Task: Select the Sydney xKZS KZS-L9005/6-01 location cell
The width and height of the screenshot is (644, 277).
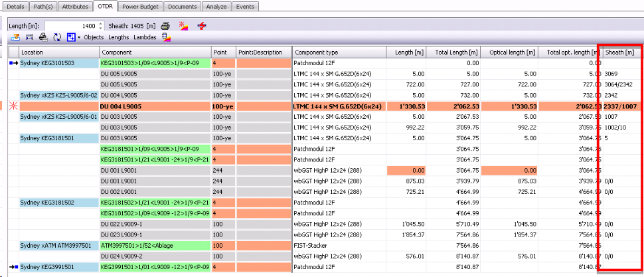Action: (x=60, y=117)
